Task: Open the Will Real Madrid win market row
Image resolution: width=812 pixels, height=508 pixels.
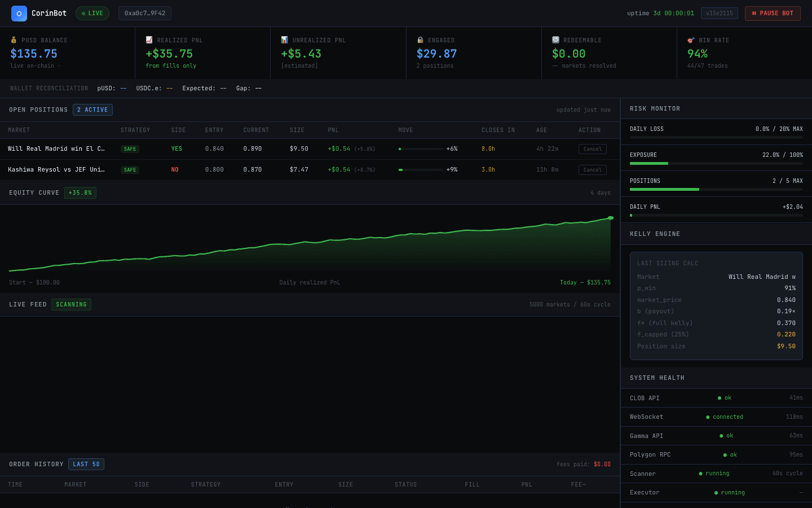Action: (310, 149)
